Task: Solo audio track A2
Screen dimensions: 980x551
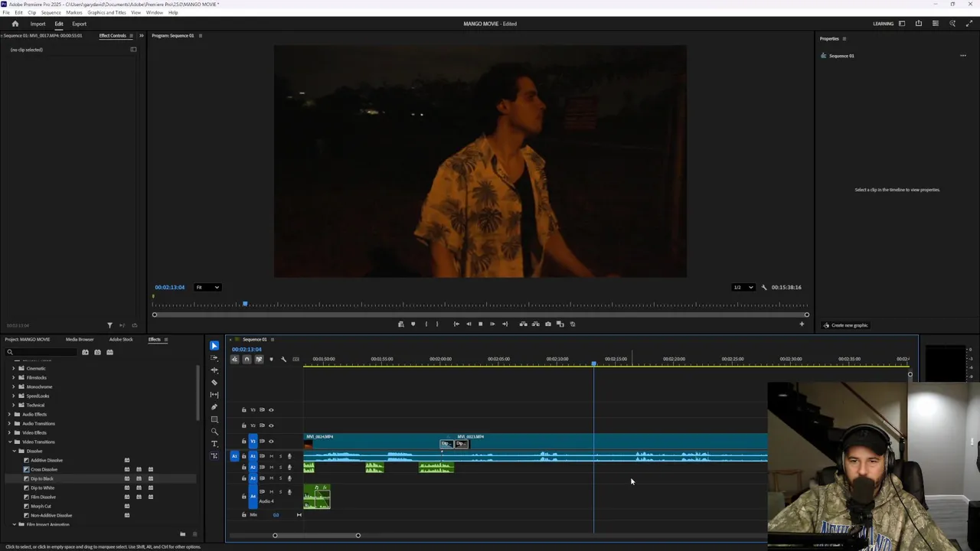Action: [280, 467]
